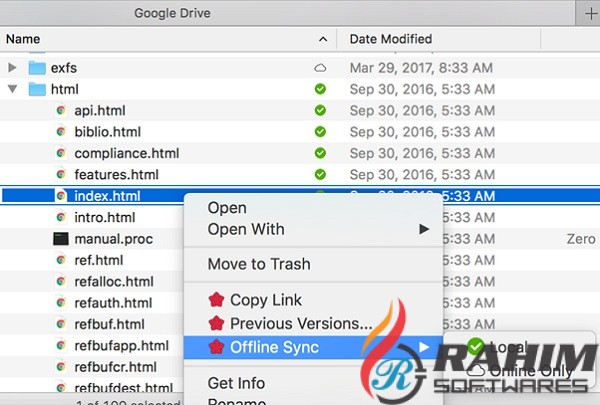Click the terminal file icon for manual.proc
This screenshot has width=600, height=405.
[x=61, y=239]
